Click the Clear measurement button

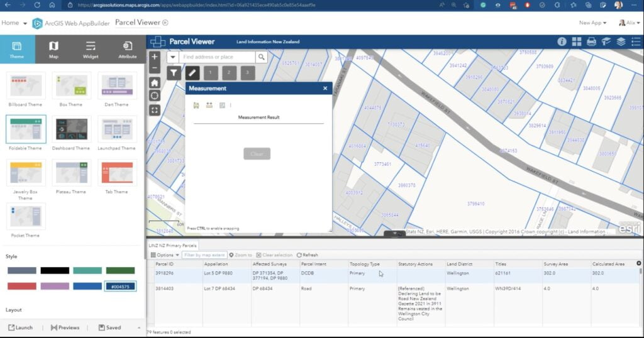[257, 154]
